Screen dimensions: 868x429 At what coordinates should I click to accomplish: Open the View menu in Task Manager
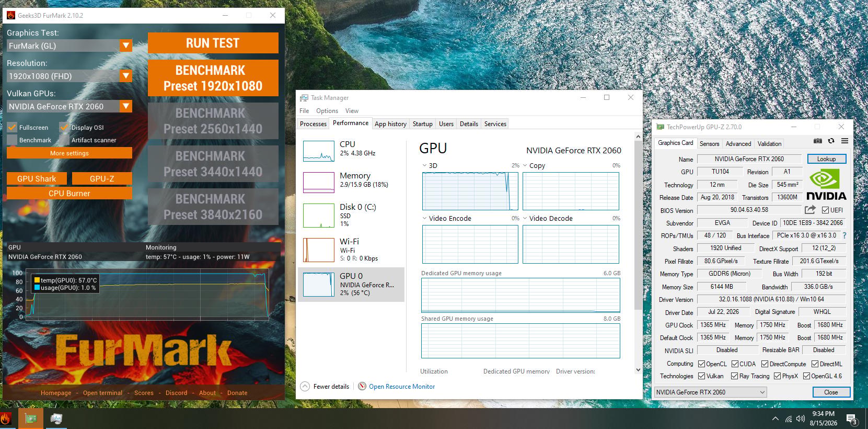click(x=352, y=111)
